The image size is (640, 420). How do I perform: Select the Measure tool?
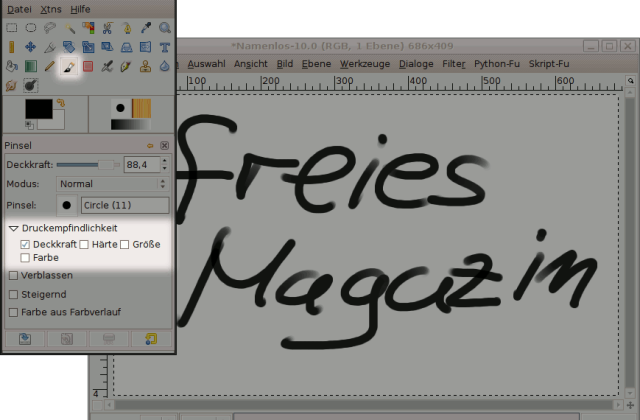11,47
